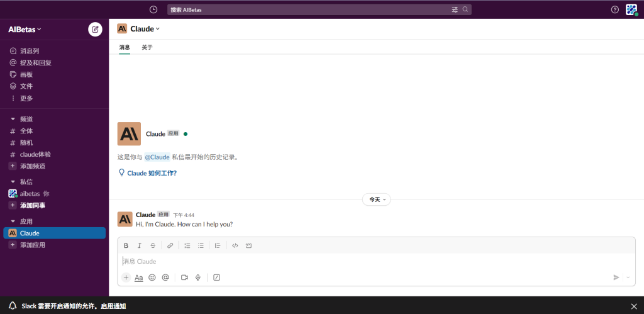Click the compose new message button

(96, 29)
